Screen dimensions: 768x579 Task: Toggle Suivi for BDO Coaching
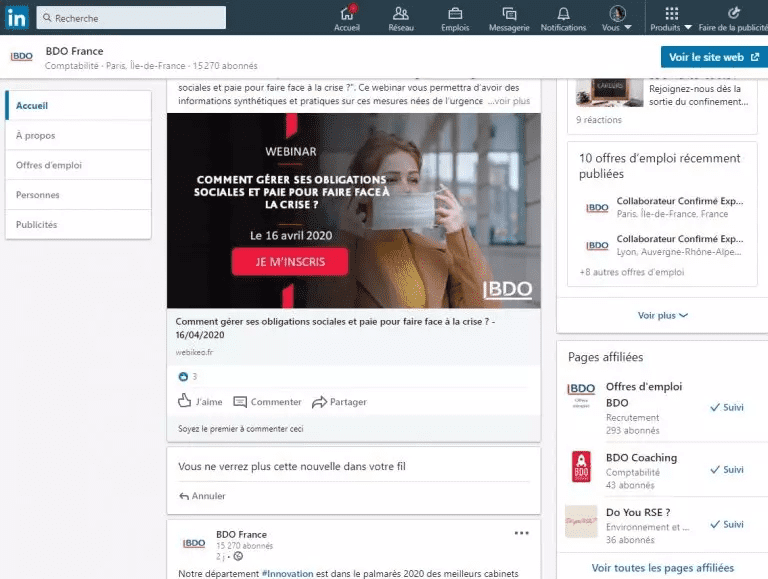[x=727, y=469]
